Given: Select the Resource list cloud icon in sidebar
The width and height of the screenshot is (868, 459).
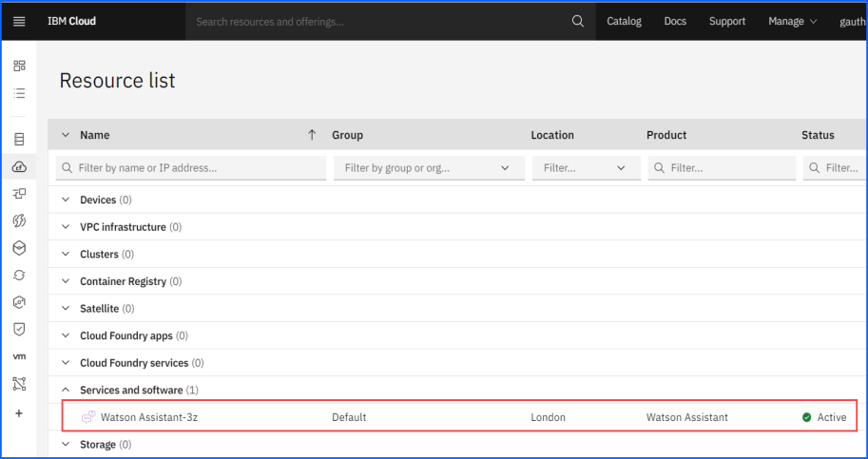Looking at the screenshot, I should (x=19, y=166).
